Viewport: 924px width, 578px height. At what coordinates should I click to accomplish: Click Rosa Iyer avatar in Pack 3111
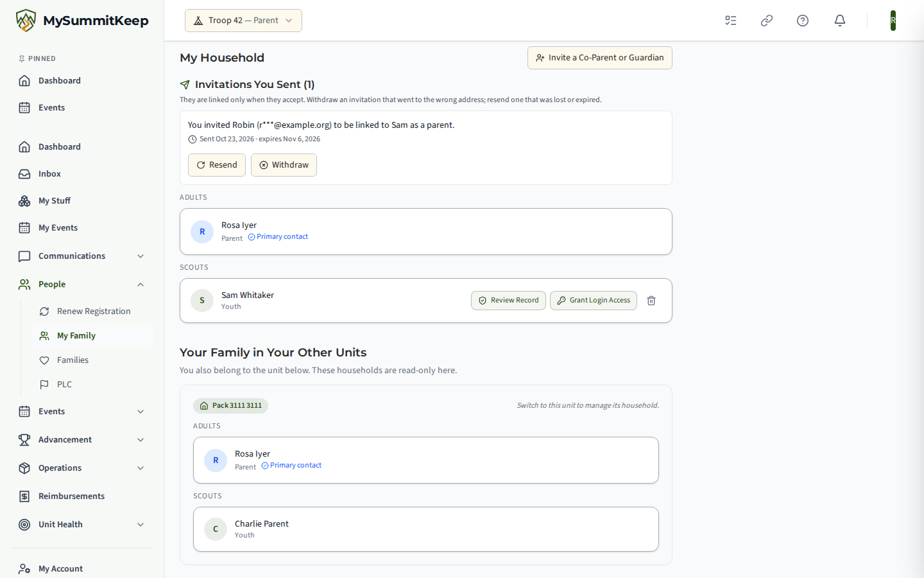click(x=216, y=460)
